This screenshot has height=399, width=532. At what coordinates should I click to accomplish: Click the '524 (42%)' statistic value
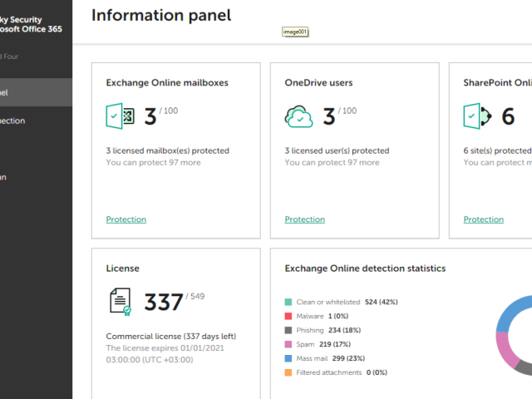point(381,302)
